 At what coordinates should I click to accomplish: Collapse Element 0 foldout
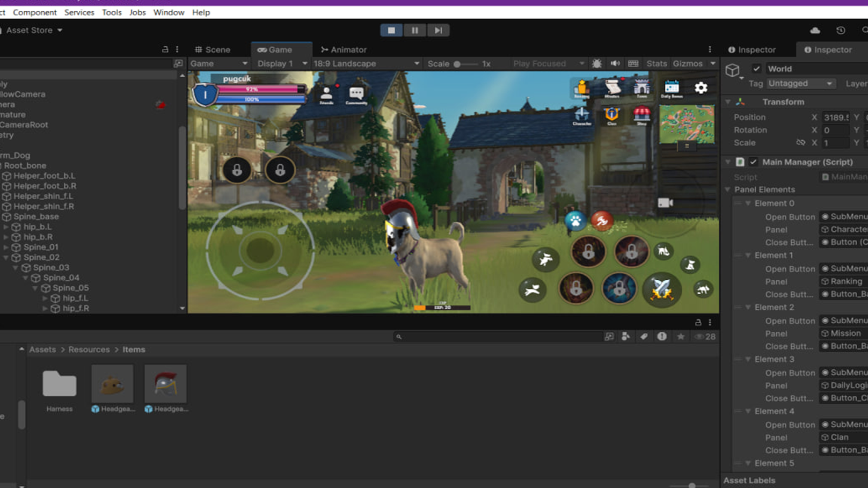tap(748, 203)
